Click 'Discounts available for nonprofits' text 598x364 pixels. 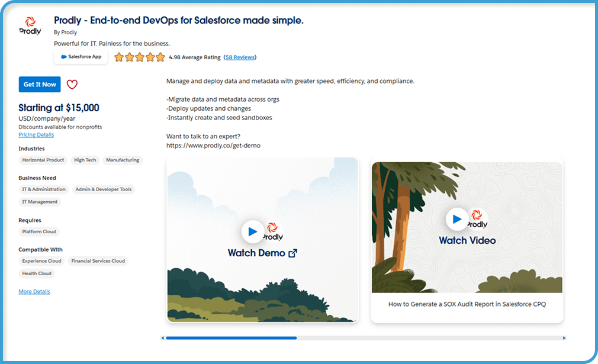point(60,127)
